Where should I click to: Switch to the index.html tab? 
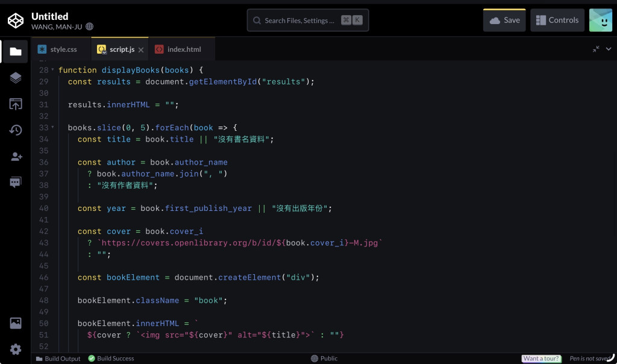click(x=182, y=49)
